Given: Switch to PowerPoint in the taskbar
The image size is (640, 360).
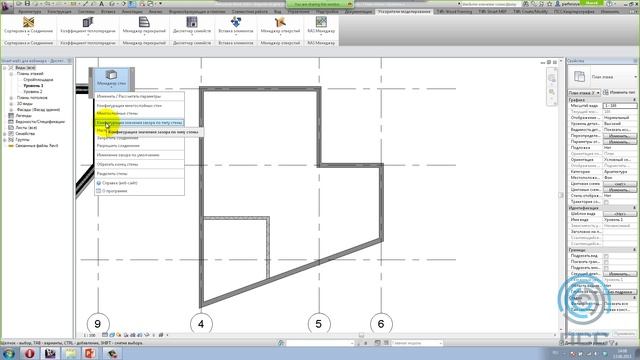Looking at the screenshot, I should (90, 353).
